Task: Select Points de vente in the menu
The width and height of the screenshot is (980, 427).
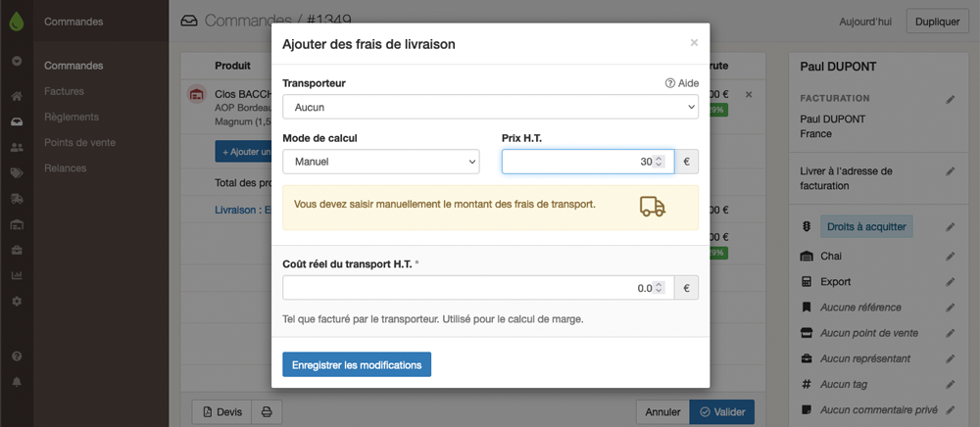Action: tap(79, 142)
